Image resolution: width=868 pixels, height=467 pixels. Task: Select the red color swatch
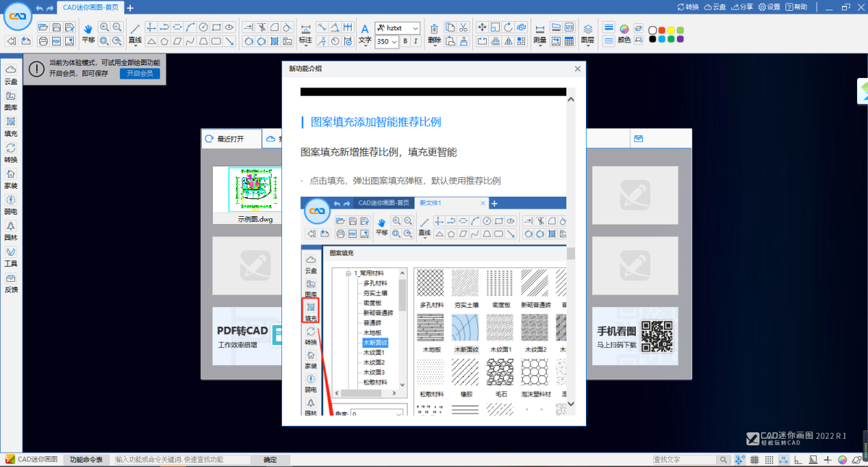coord(662,30)
